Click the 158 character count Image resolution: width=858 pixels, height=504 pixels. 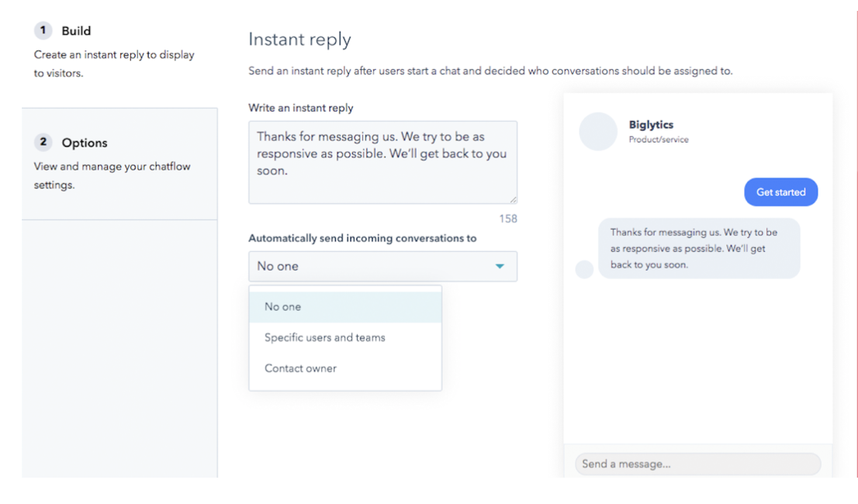(508, 219)
